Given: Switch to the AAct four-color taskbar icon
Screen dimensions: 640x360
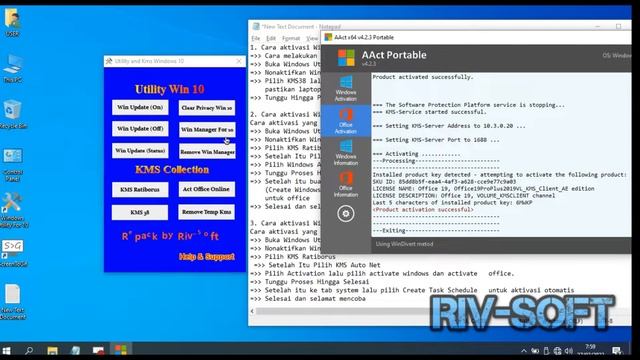Looking at the screenshot, I should 121,350.
